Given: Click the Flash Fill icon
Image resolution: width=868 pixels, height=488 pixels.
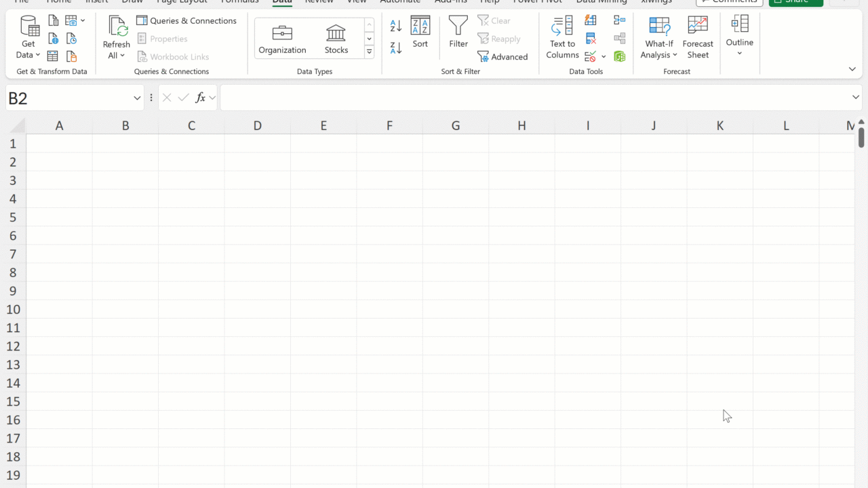Looking at the screenshot, I should point(591,21).
